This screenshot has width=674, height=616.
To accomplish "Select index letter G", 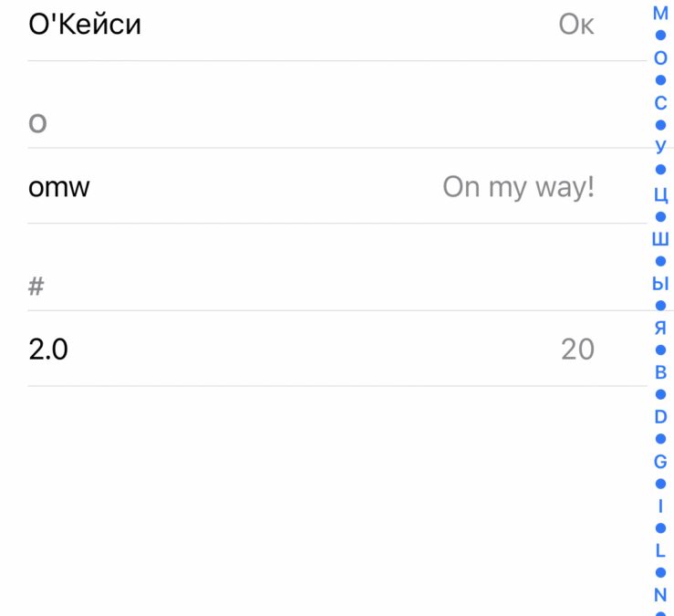I will (x=660, y=462).
